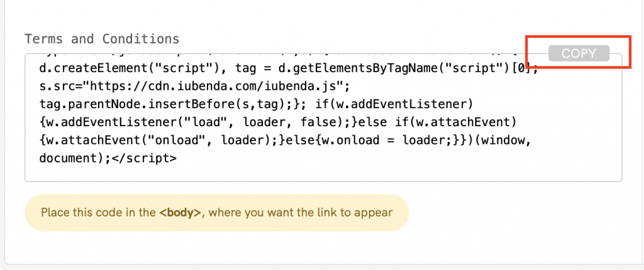Click the COPY button
Viewport: 644px width, 270px height.
578,53
